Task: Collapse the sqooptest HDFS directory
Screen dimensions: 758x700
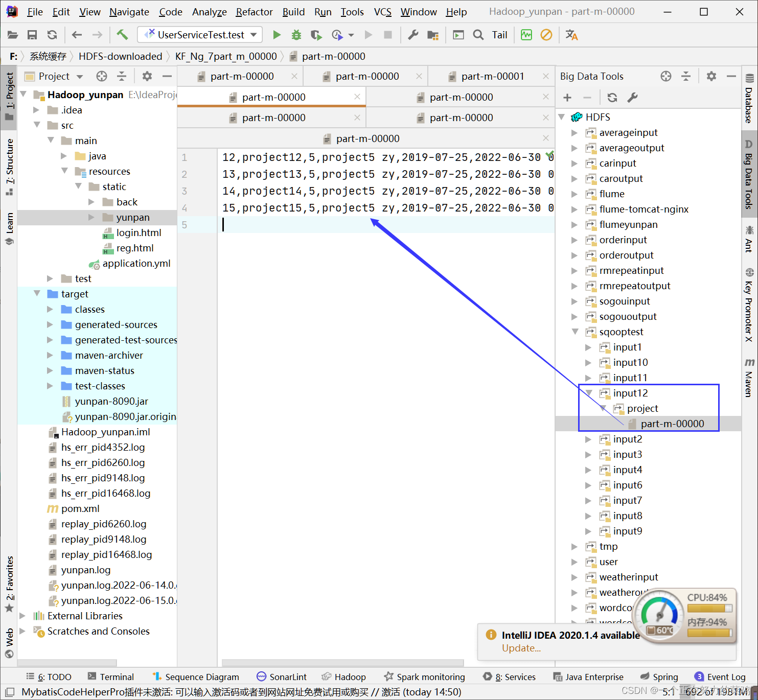Action: (575, 332)
